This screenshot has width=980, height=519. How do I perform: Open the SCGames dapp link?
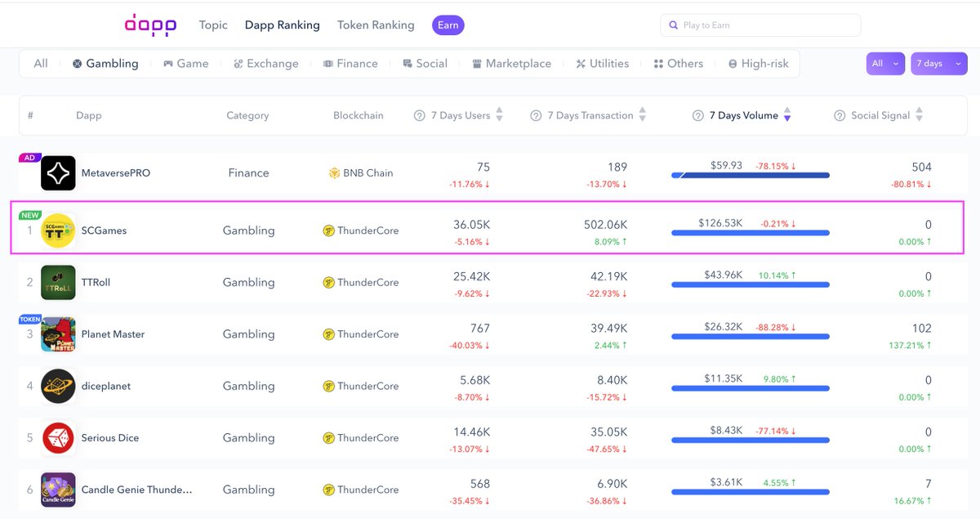104,230
